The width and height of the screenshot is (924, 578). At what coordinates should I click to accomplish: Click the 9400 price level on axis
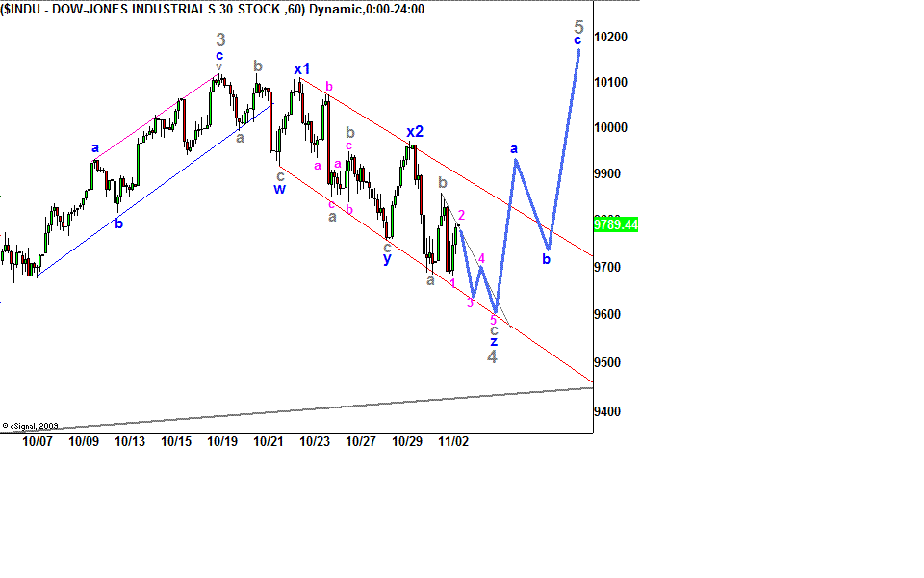tap(611, 411)
